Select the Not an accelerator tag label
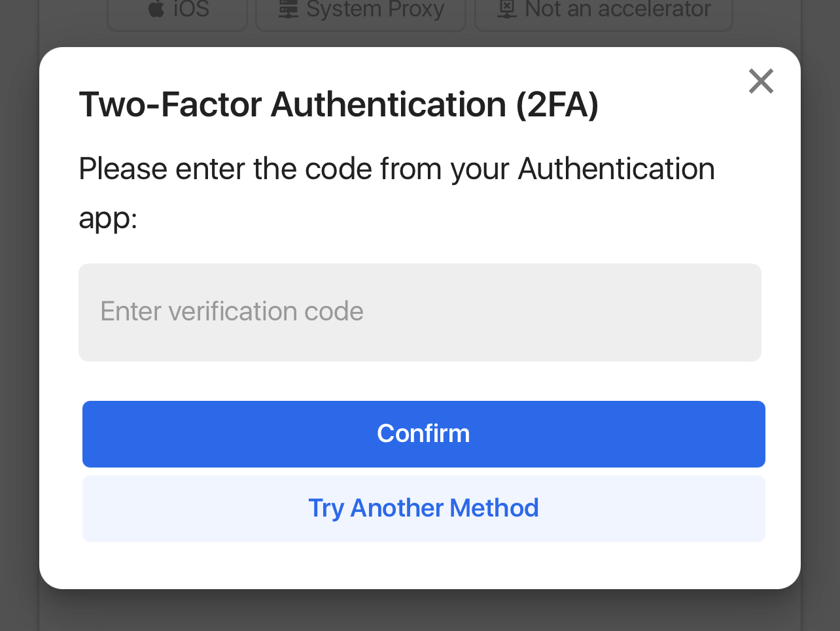 (x=617, y=9)
